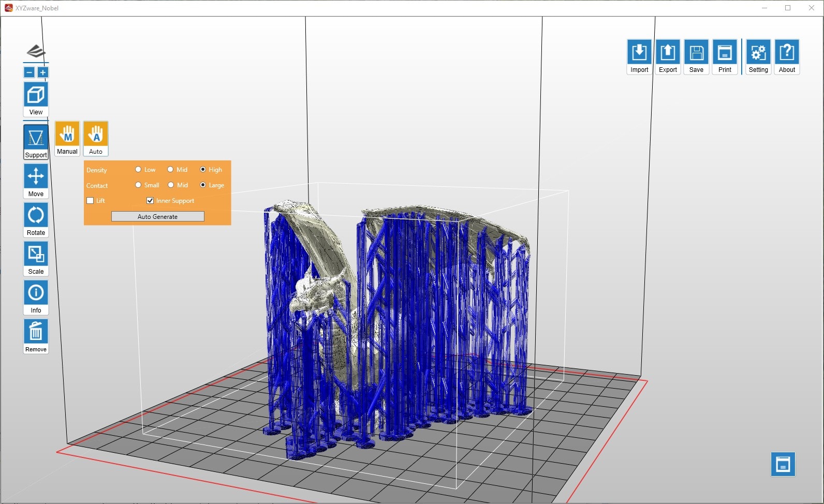Set Density to Low
824x504 pixels.
click(x=138, y=169)
